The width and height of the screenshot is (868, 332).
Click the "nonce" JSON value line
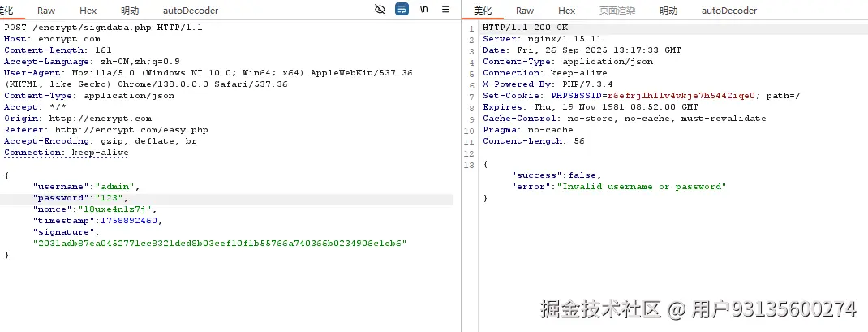95,209
